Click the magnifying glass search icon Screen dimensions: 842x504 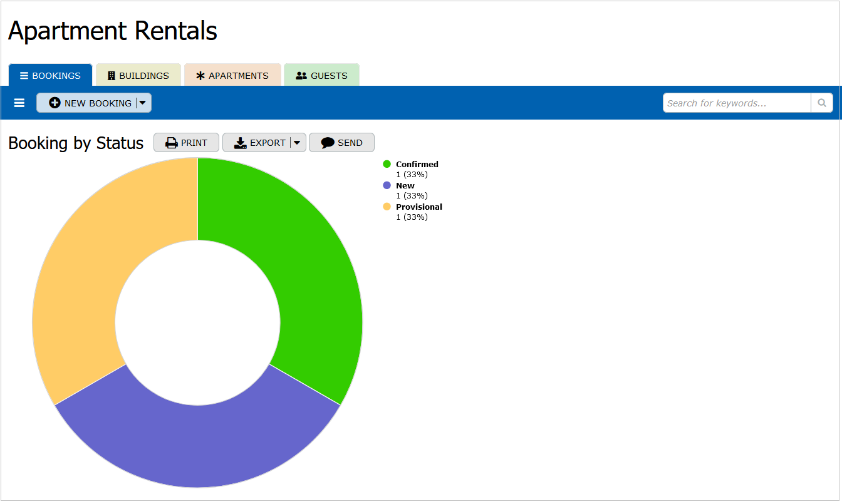(821, 103)
